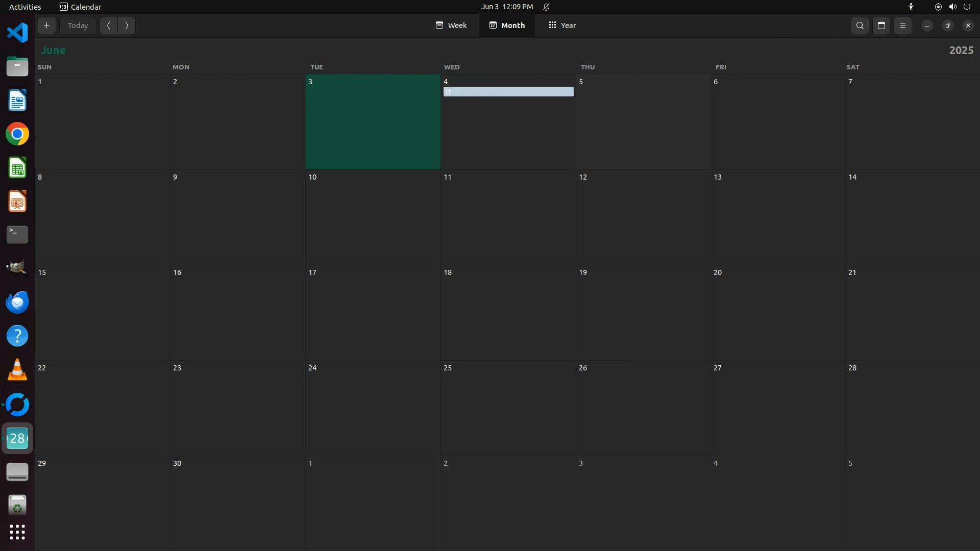
Task: Open VLC media player from dock
Action: 17,370
